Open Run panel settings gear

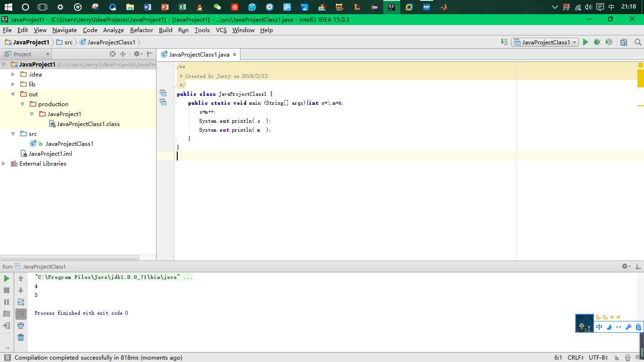click(626, 266)
